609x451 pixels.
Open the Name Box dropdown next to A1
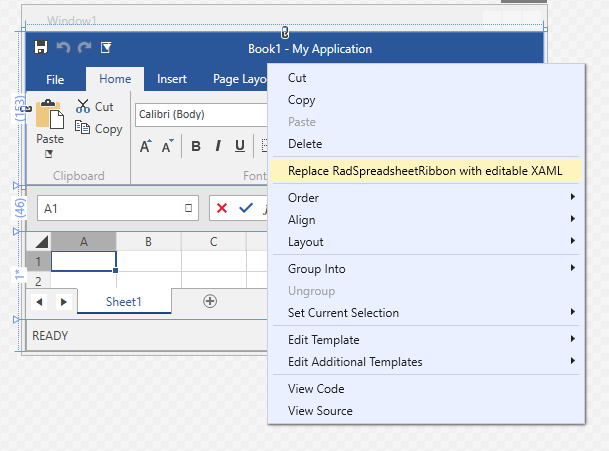188,208
